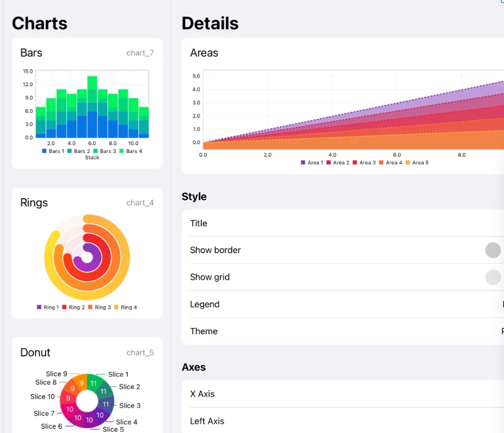Click the green Bars 4 legend marker

point(121,151)
